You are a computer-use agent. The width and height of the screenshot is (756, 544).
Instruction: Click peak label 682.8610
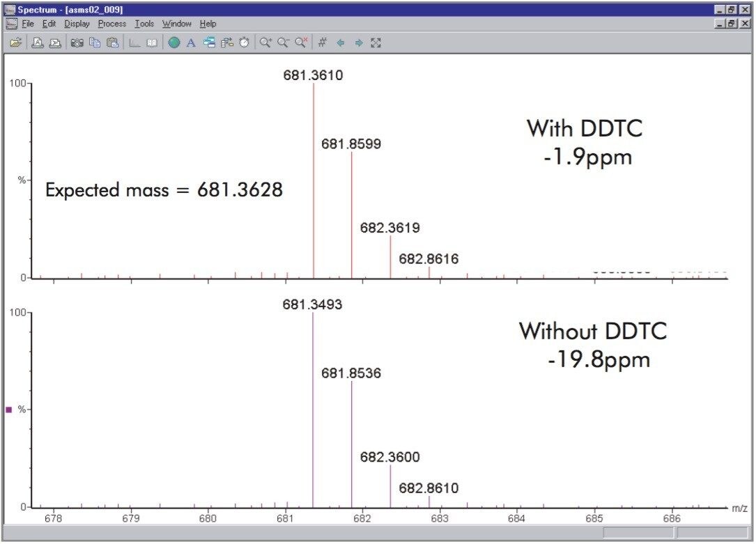click(x=429, y=488)
